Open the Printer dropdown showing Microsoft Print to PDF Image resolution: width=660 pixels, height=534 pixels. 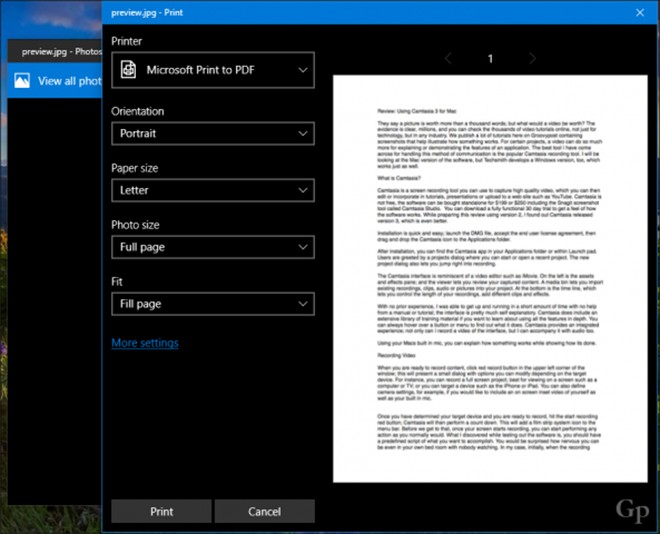pyautogui.click(x=213, y=70)
